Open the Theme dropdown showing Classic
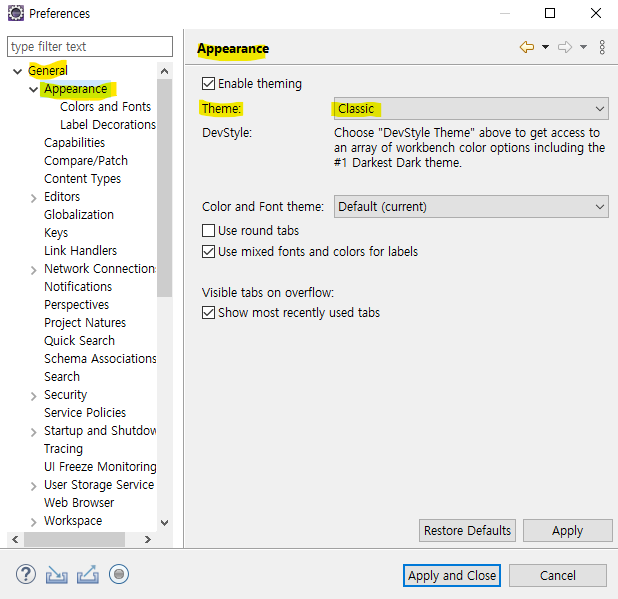The width and height of the screenshot is (618, 599). point(471,108)
